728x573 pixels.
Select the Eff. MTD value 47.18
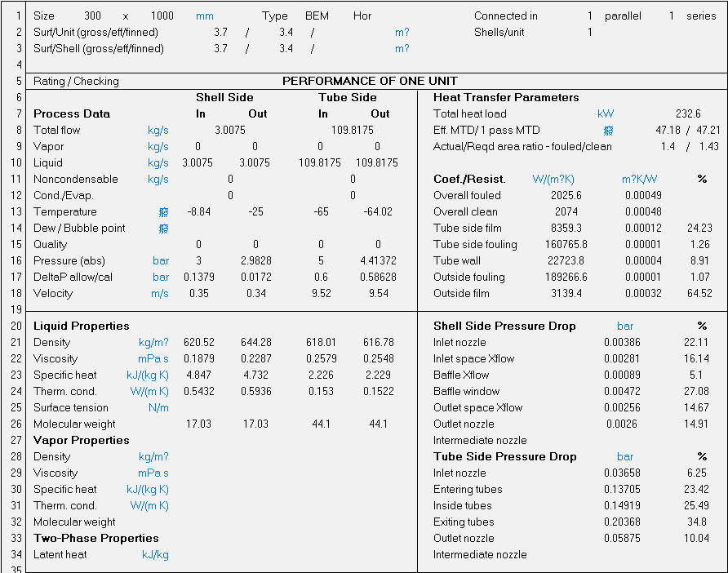click(668, 130)
